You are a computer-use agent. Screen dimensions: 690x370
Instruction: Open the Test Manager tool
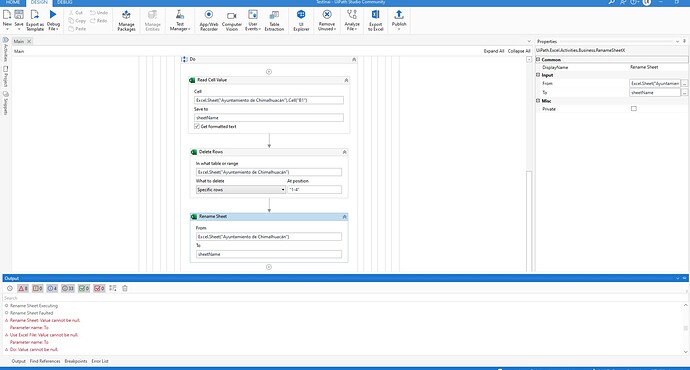(x=180, y=21)
